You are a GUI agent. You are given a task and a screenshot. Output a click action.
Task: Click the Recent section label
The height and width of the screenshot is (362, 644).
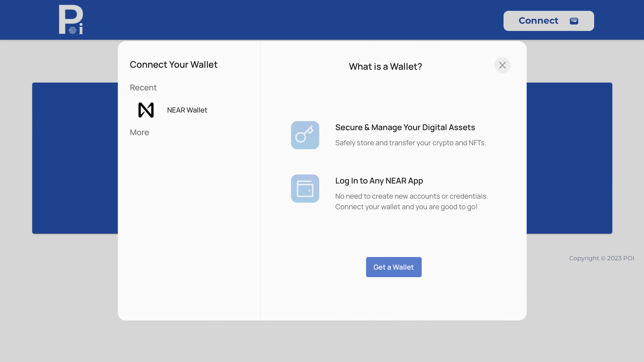pyautogui.click(x=143, y=88)
